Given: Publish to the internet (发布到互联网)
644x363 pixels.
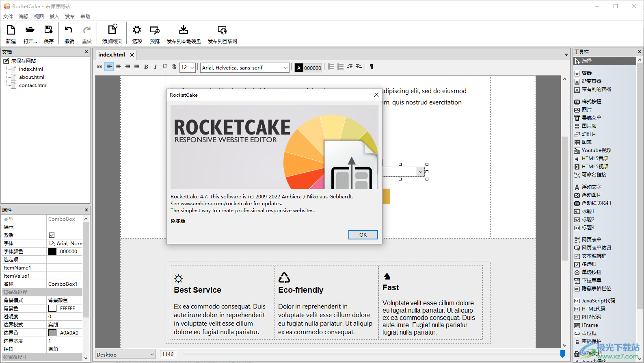Looking at the screenshot, I should [x=222, y=34].
